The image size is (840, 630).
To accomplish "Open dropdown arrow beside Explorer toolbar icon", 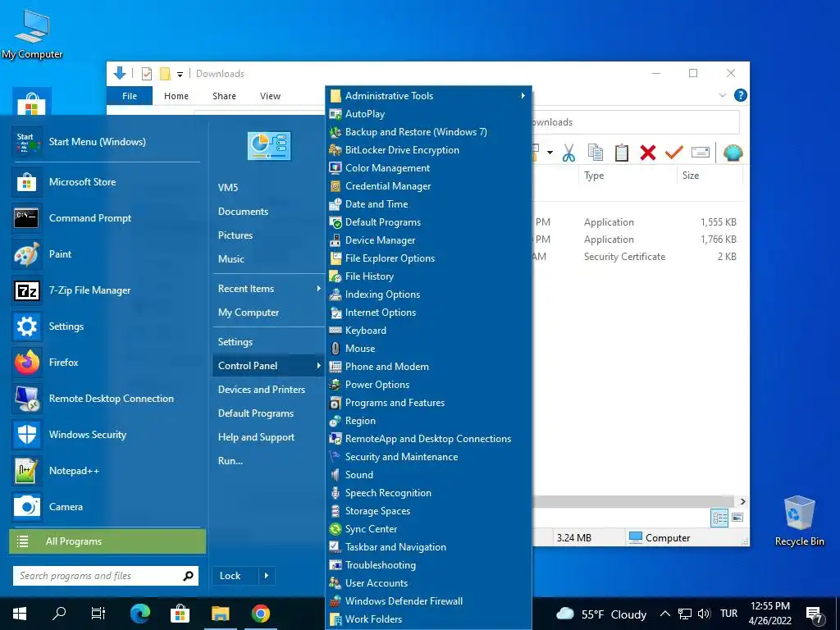I will pyautogui.click(x=550, y=153).
